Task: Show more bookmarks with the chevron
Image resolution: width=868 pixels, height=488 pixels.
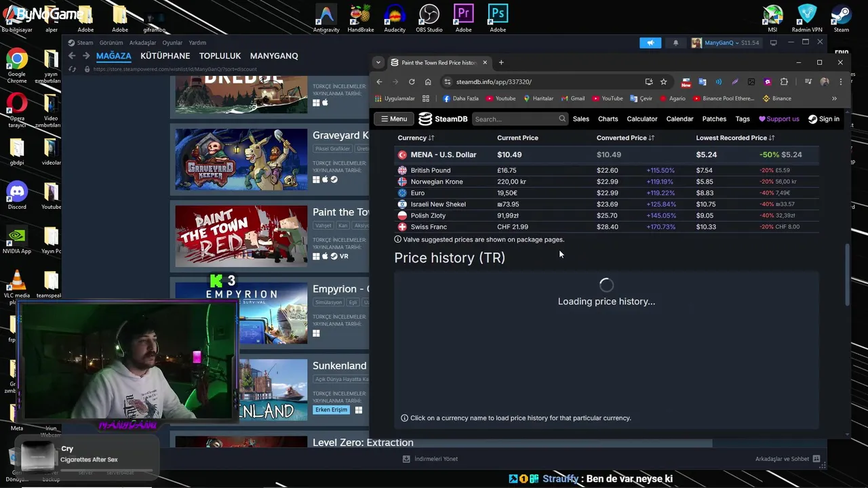Action: [834, 98]
